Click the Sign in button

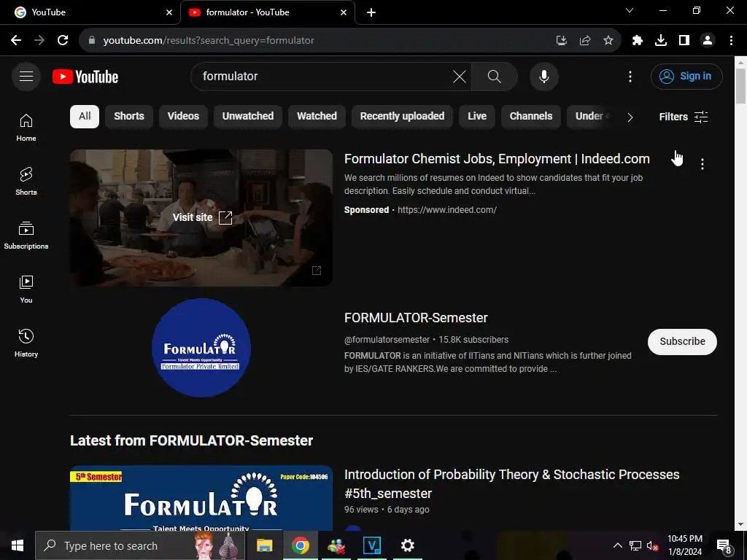(686, 76)
